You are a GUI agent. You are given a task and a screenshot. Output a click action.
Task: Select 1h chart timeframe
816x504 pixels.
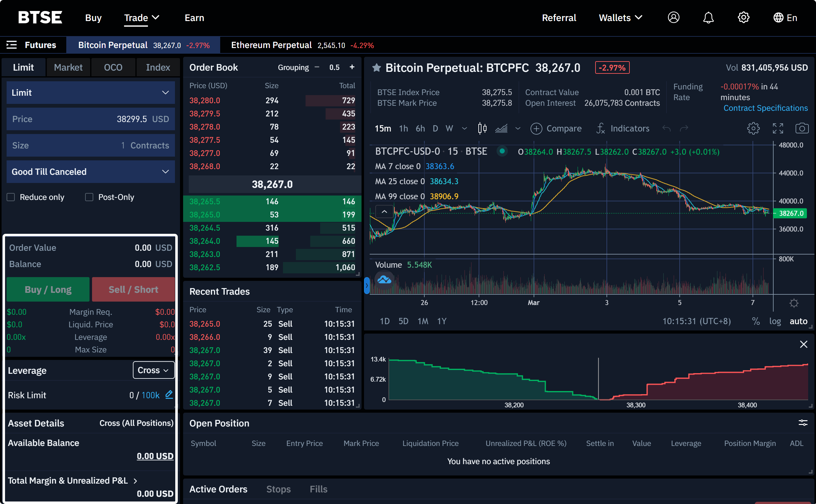(403, 128)
